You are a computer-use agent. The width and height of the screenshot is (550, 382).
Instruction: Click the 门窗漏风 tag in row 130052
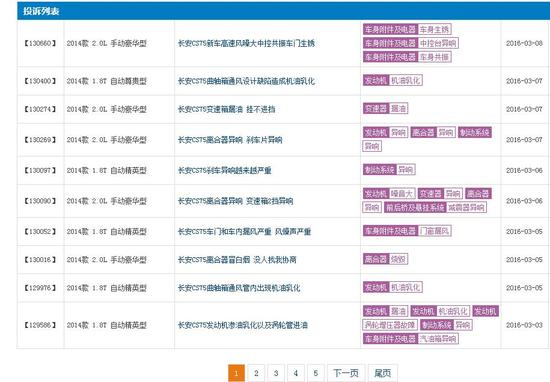(434, 231)
